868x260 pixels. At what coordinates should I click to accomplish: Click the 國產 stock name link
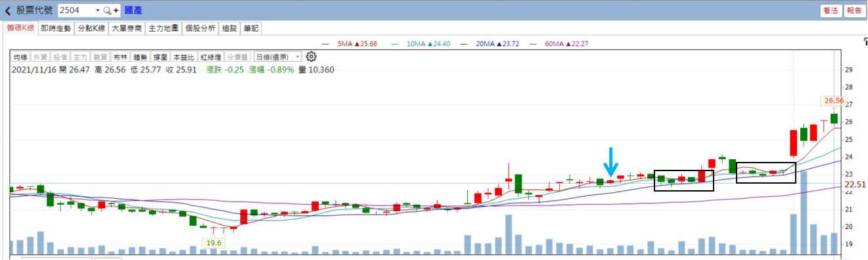133,11
